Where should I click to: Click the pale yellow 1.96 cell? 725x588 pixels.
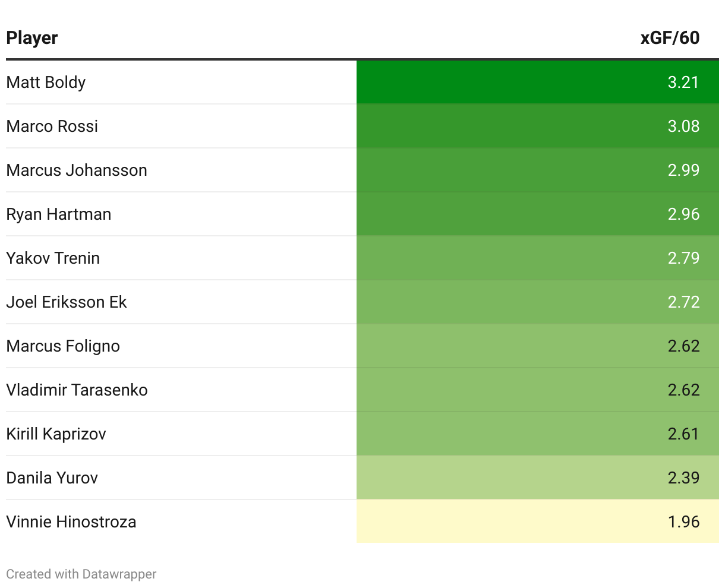pyautogui.click(x=538, y=521)
